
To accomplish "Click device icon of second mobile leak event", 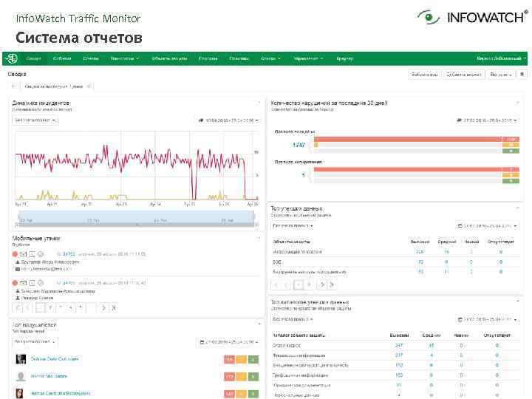I will [32, 282].
